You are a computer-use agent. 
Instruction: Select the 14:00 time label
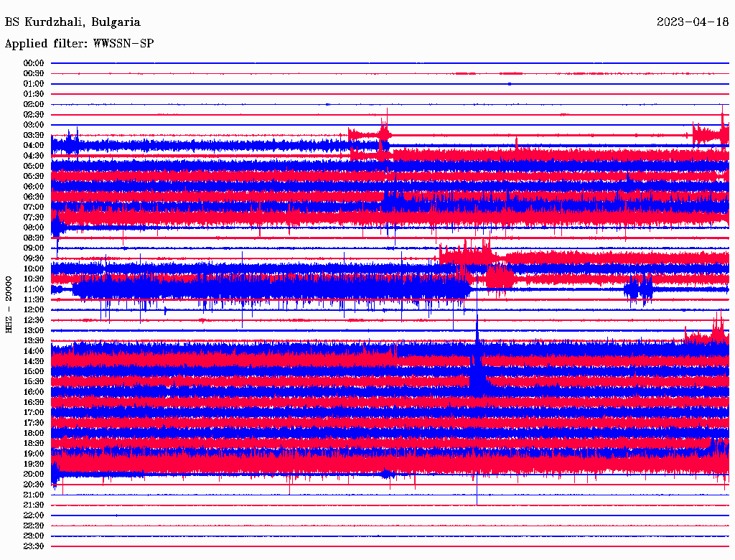click(x=34, y=351)
